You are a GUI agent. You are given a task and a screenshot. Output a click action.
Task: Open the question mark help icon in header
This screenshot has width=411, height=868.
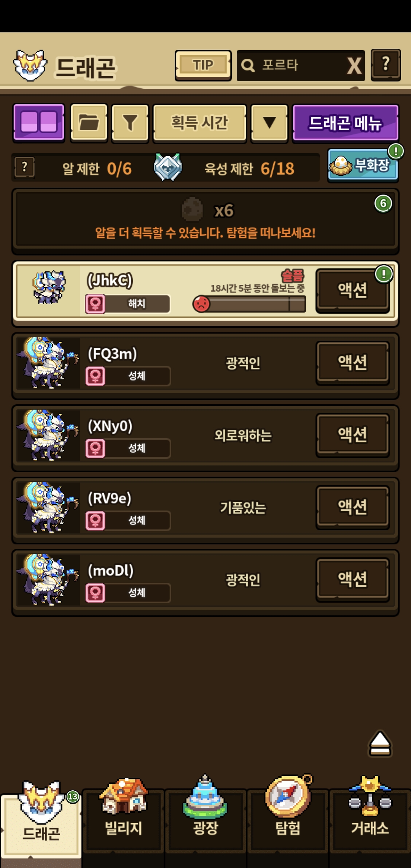point(386,65)
